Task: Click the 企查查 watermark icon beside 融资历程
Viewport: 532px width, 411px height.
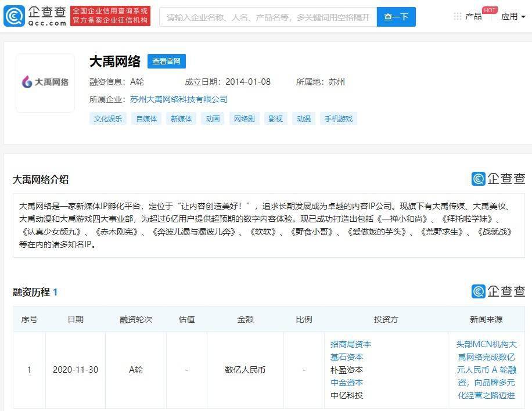Action: pyautogui.click(x=498, y=291)
